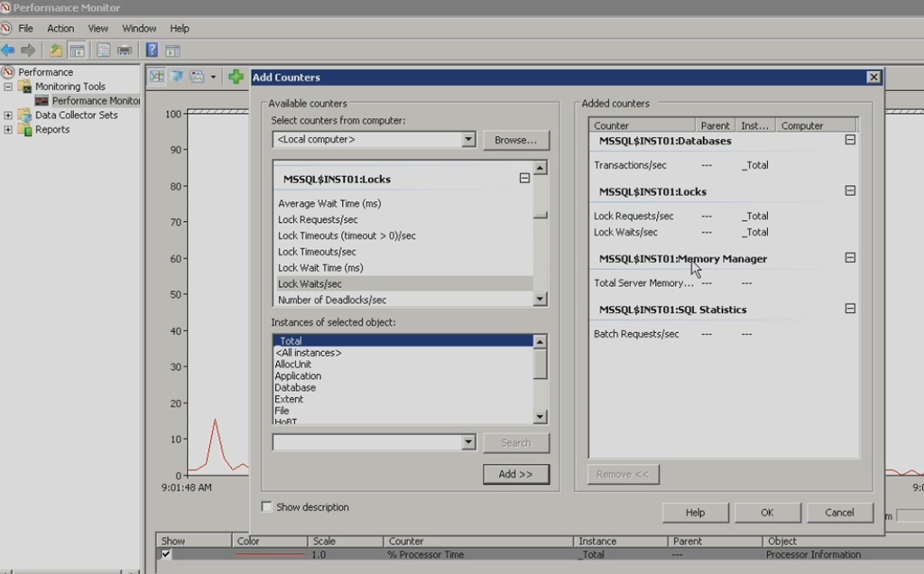This screenshot has height=574, width=924.
Task: Click the OK button
Action: pyautogui.click(x=767, y=513)
